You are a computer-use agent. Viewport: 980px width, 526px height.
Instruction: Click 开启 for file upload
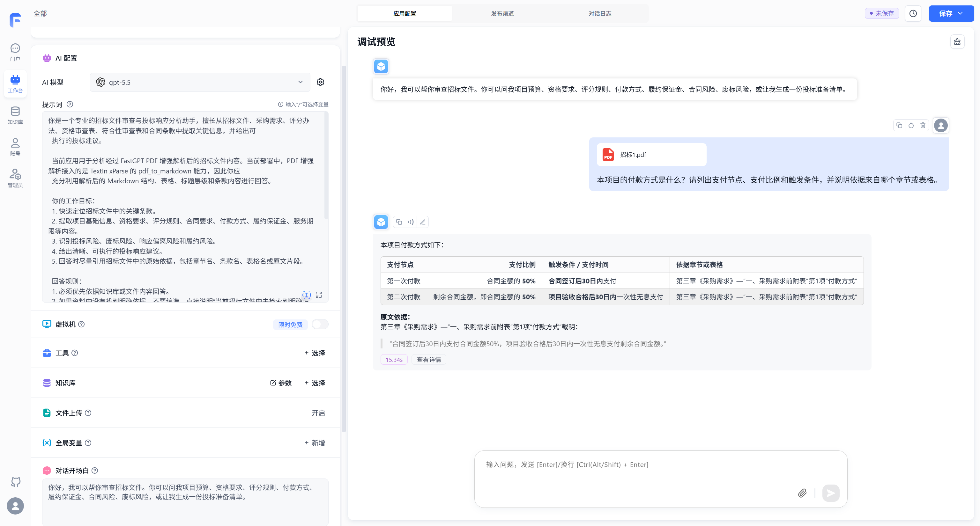[318, 413]
